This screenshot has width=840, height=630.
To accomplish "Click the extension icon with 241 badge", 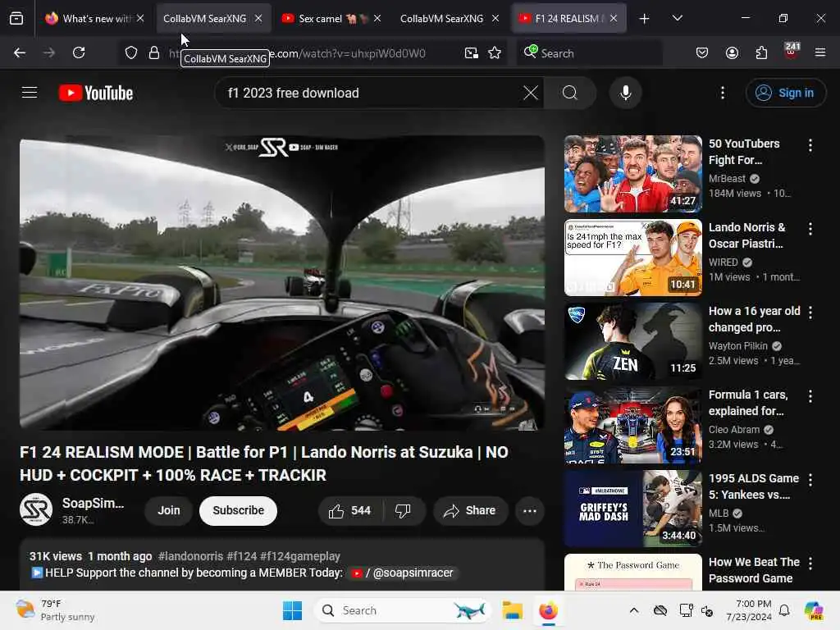I will [792, 52].
